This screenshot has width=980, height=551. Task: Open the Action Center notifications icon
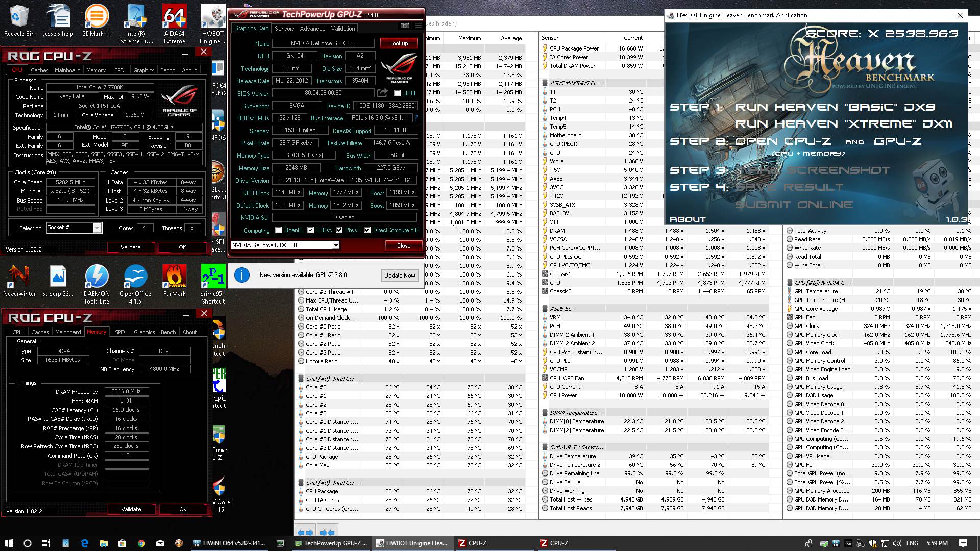click(963, 543)
